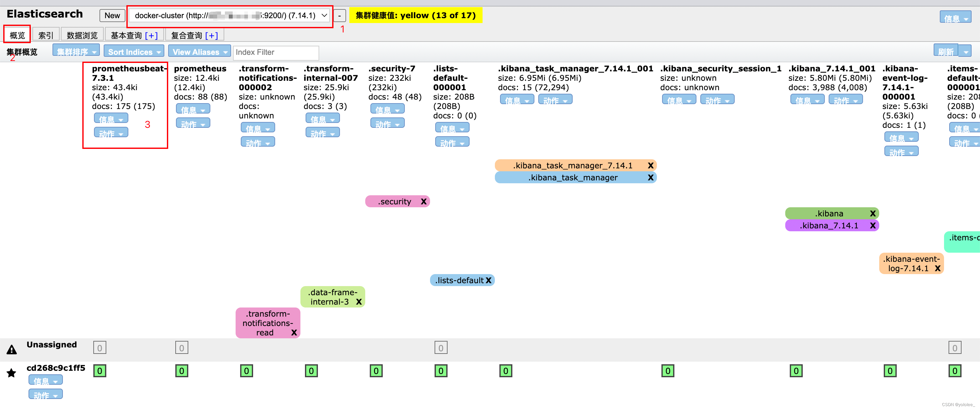Viewport: 980px width, 410px height.
Task: Click the yellow cluster health status label
Action: [415, 16]
